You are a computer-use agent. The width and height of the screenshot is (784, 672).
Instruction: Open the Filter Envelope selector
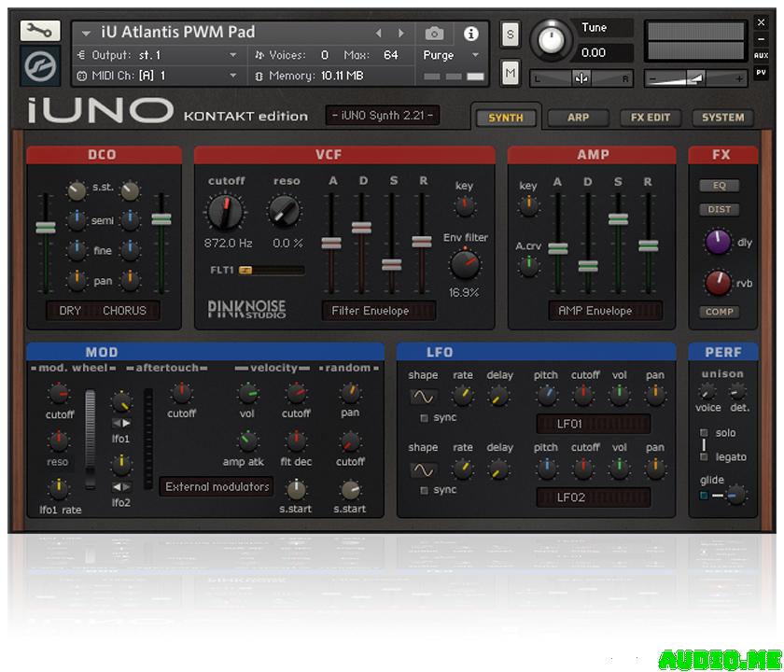tap(379, 311)
